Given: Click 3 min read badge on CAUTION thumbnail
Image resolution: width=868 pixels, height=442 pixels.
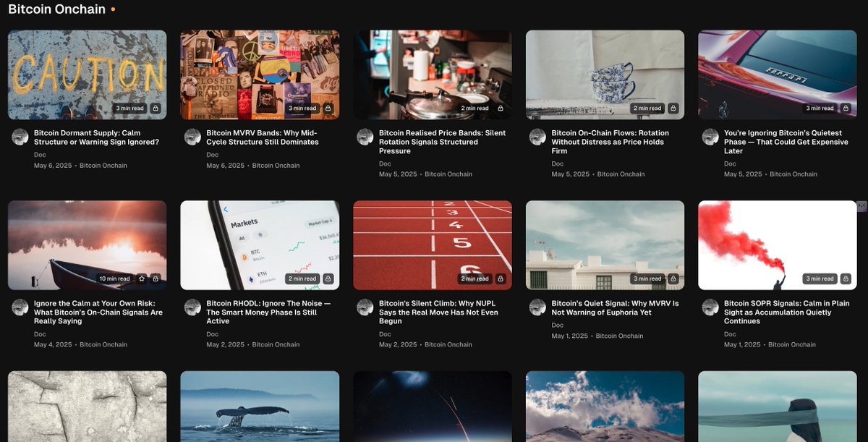Looking at the screenshot, I should (x=131, y=109).
